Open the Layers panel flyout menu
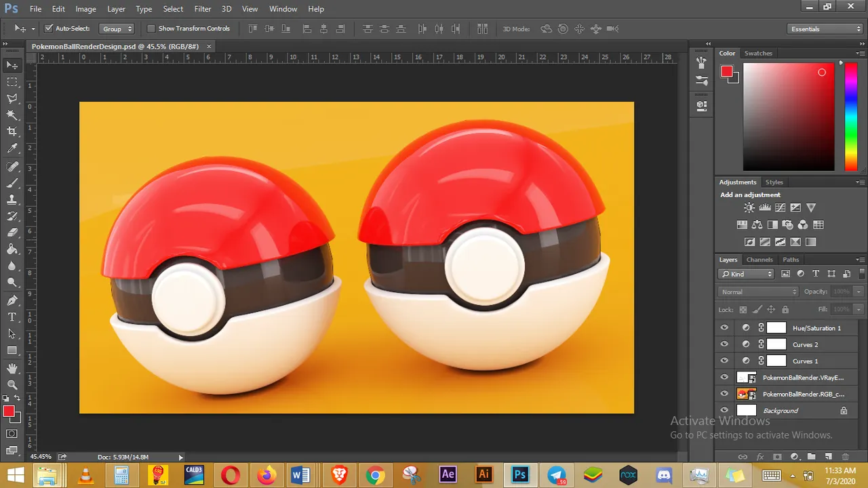 pyautogui.click(x=861, y=260)
